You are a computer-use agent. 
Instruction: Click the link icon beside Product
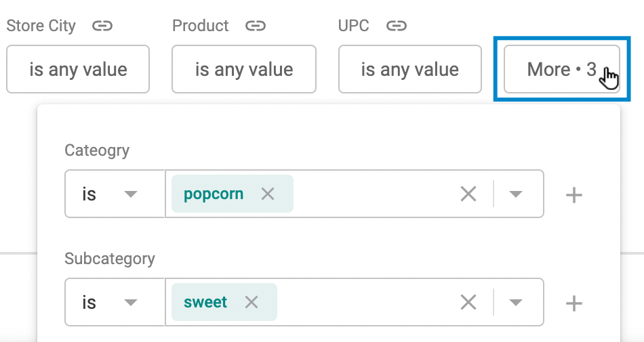(256, 26)
